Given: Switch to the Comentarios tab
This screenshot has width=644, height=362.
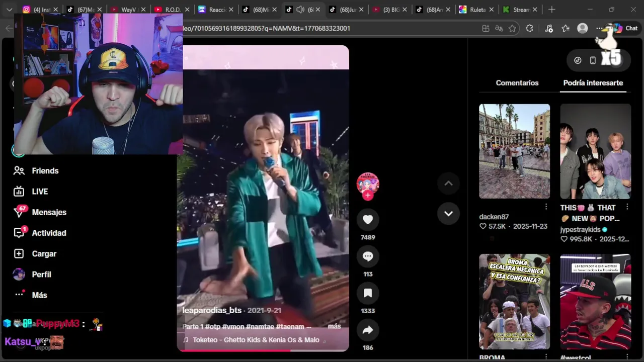Looking at the screenshot, I should 517,83.
